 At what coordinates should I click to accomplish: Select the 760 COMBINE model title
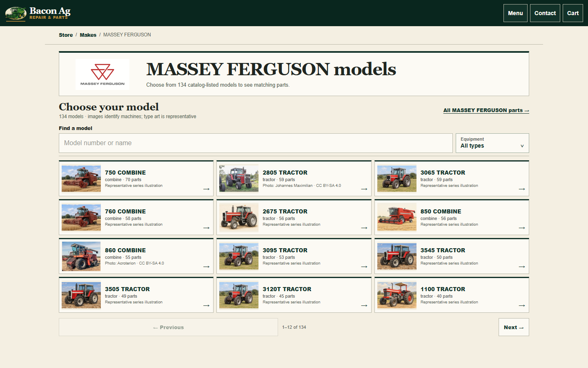125,211
